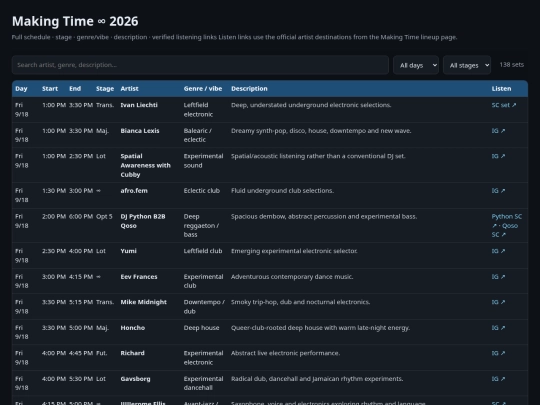540x405 pixels.
Task: Click the End column header
Action: (x=75, y=89)
